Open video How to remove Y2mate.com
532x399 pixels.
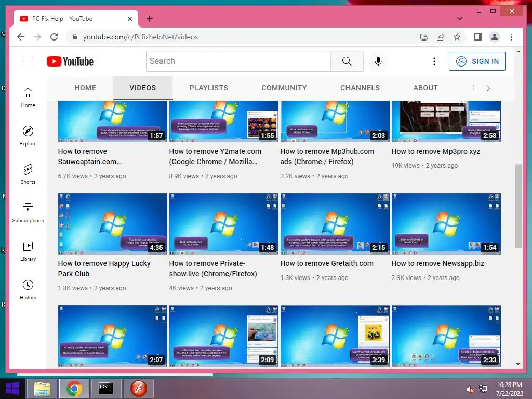[x=215, y=156]
